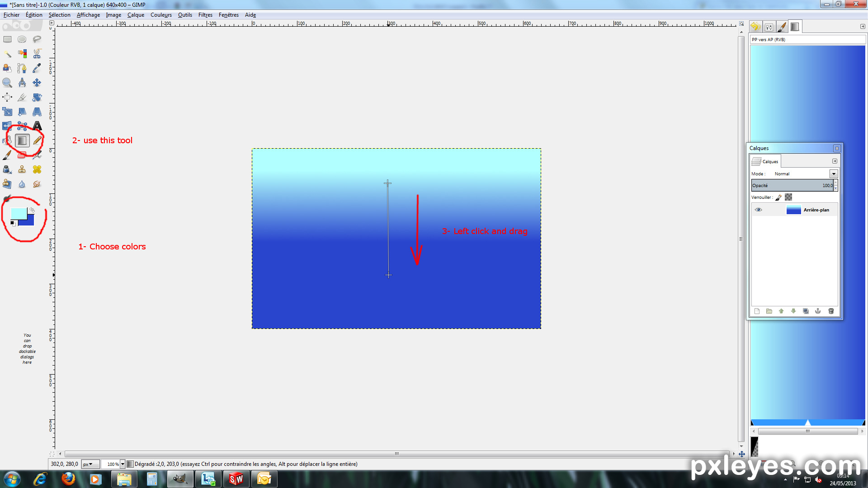868x488 pixels.
Task: Select the Text tool
Action: tap(37, 126)
